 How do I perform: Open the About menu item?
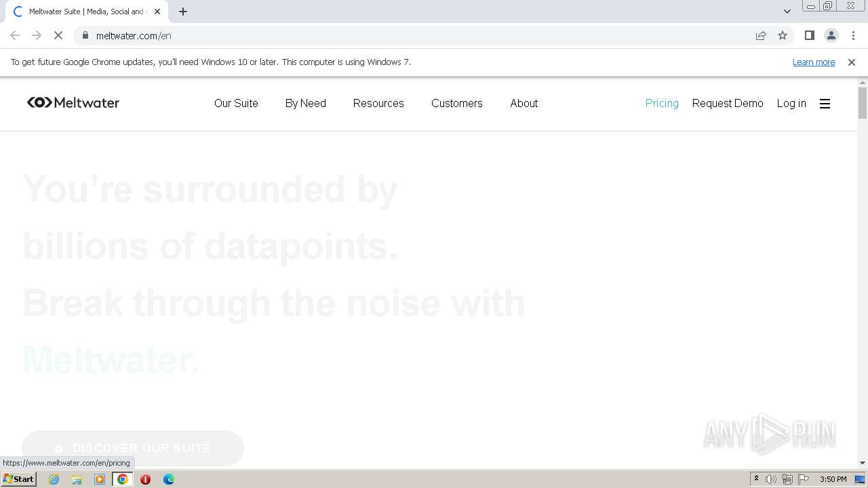point(524,103)
